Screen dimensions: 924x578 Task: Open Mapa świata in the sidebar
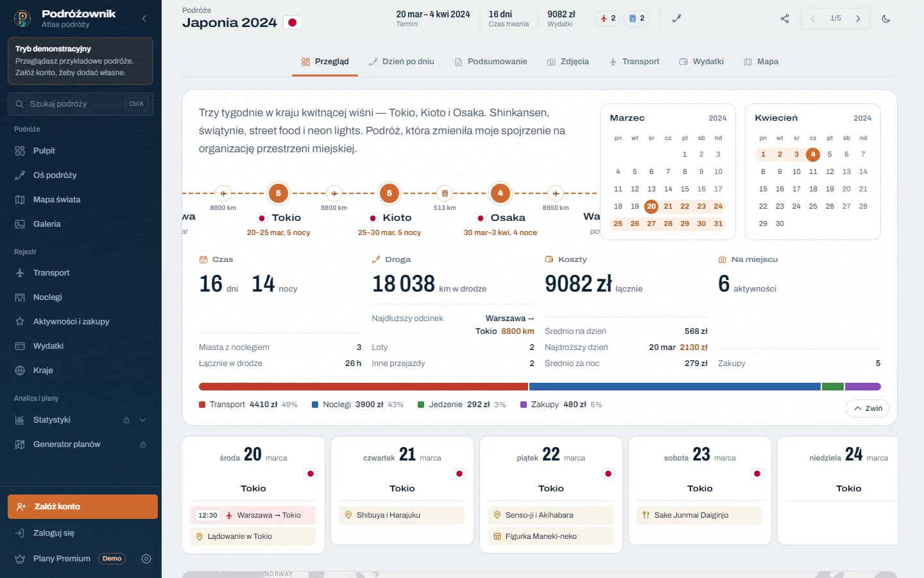pyautogui.click(x=80, y=200)
